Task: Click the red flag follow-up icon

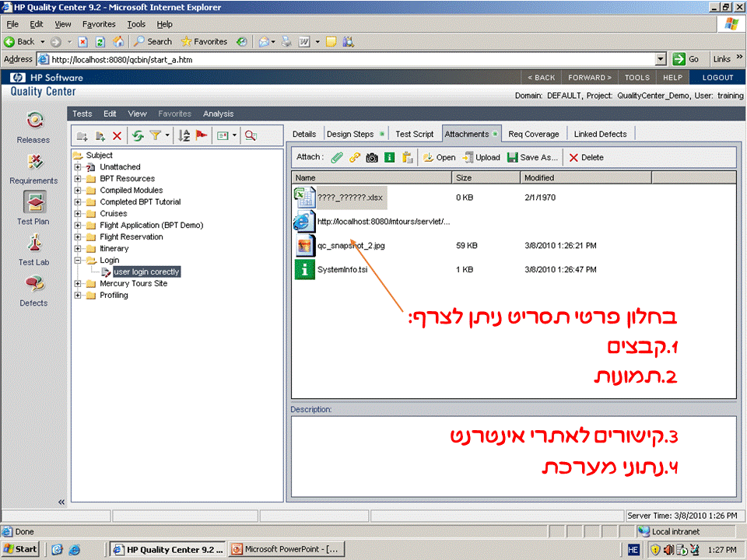Action: pos(202,135)
